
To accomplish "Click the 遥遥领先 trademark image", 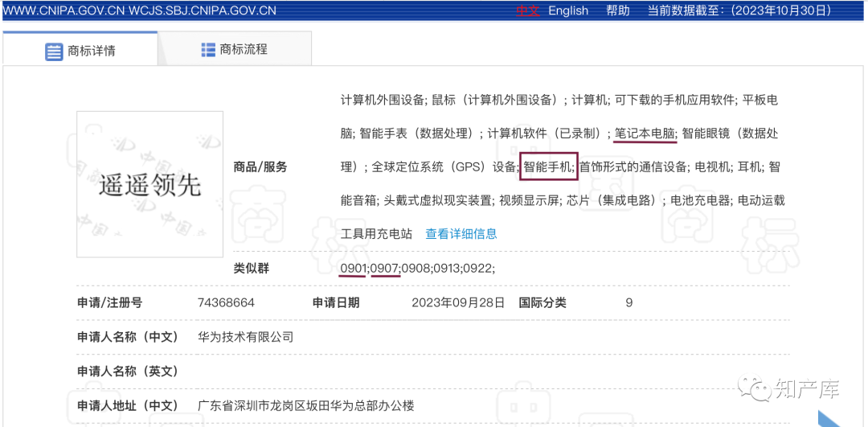I will coord(149,184).
